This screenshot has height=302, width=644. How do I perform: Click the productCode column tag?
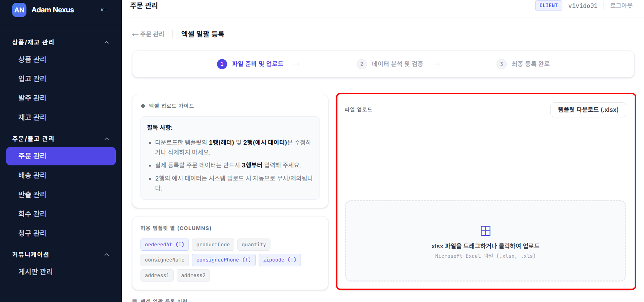(x=213, y=245)
